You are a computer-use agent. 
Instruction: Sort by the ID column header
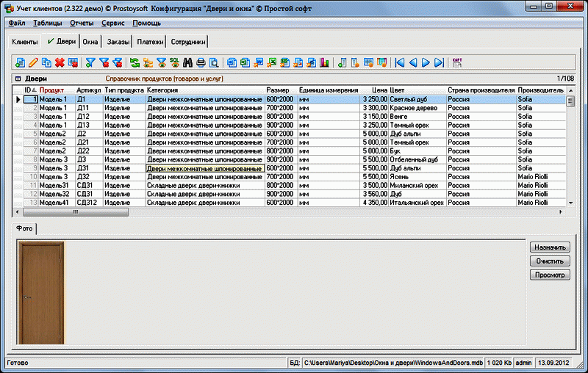(29, 90)
